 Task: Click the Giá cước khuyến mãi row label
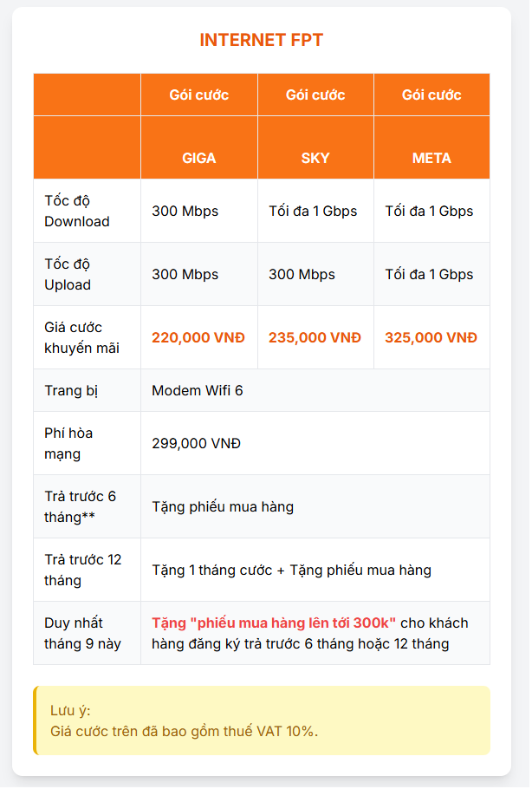click(81, 337)
